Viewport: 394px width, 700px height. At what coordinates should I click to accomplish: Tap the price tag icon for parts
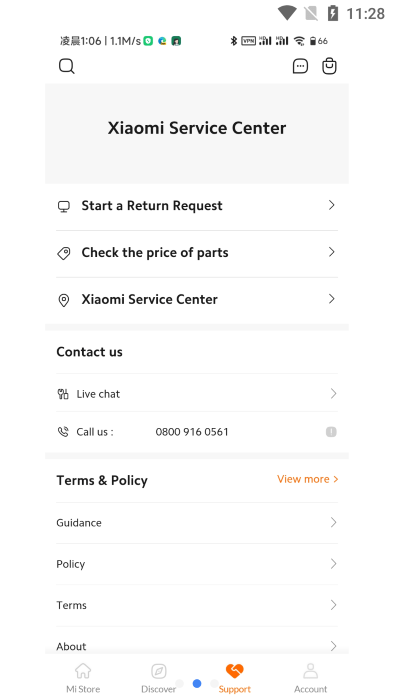(x=64, y=253)
